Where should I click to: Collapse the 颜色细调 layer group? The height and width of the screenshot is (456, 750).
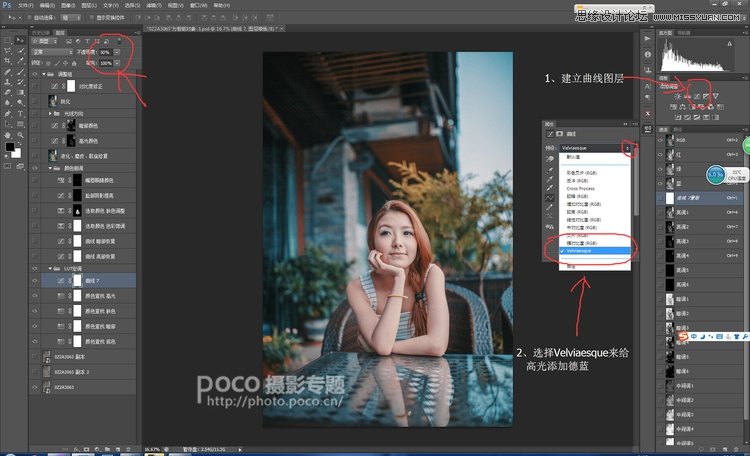click(50, 168)
